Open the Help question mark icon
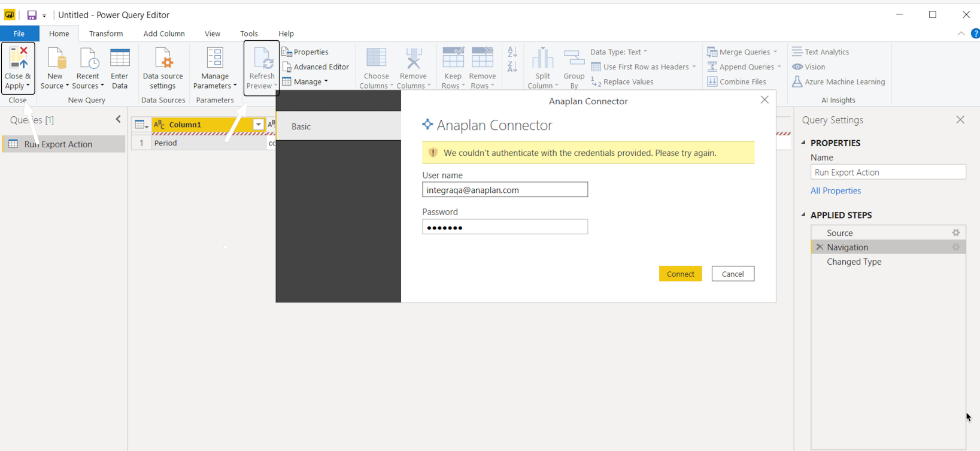The width and height of the screenshot is (980, 451). coord(975,34)
